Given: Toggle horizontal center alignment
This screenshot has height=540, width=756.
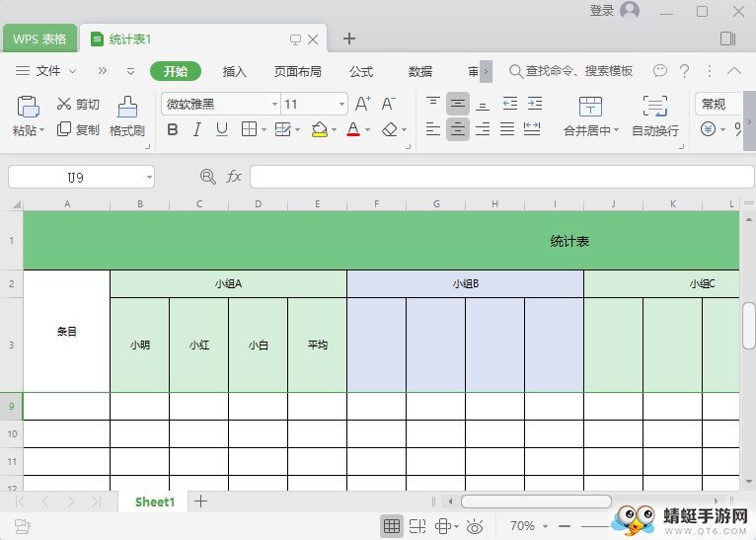Looking at the screenshot, I should [458, 128].
